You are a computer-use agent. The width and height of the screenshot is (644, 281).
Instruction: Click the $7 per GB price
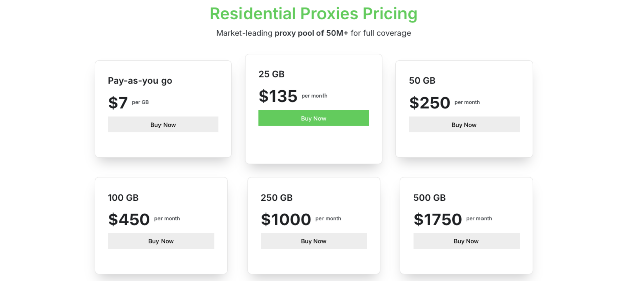click(x=128, y=103)
